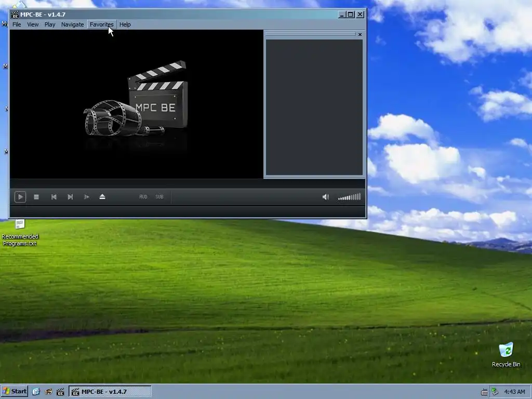Open the Navigate menu
Image resolution: width=532 pixels, height=399 pixels.
(73, 24)
